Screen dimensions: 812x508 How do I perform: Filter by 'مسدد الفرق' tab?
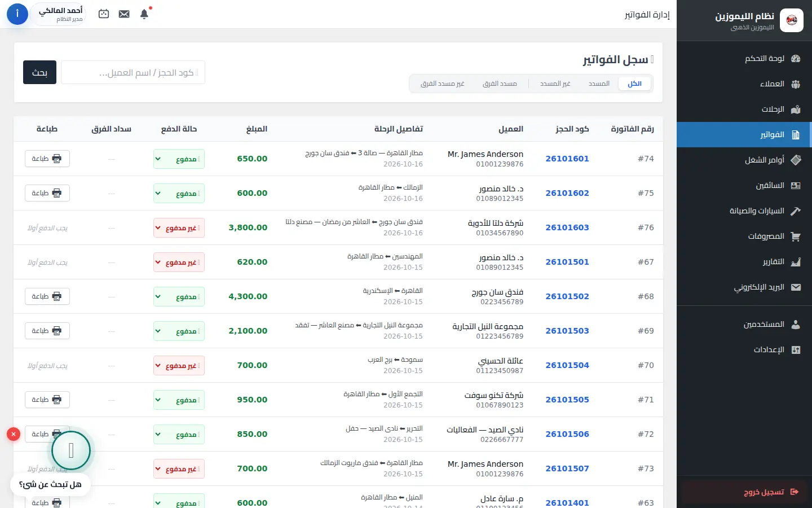point(500,84)
